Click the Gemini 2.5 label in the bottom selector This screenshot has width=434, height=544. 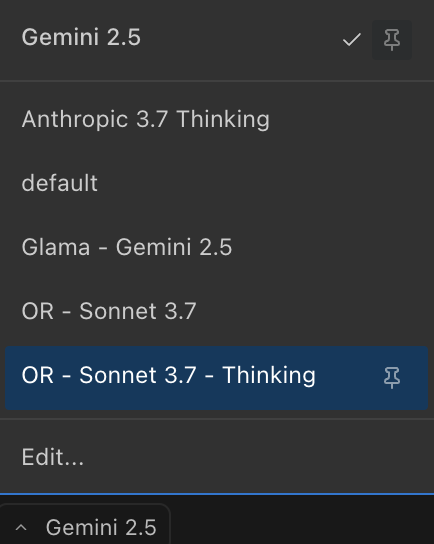101,528
